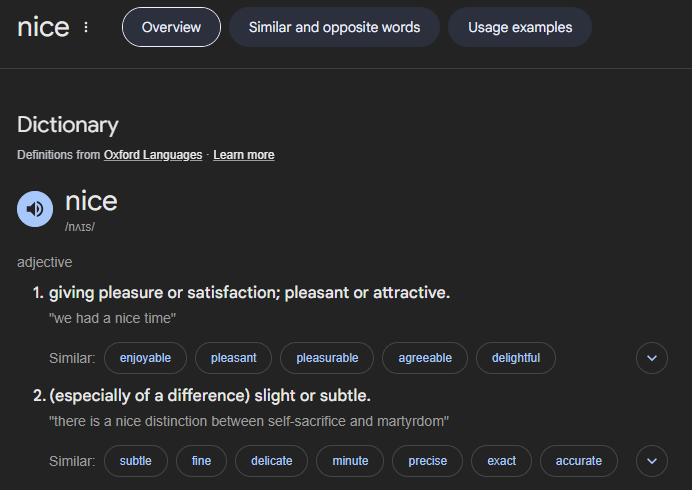
Task: Choose the 'fine' similar word chip
Action: (x=201, y=460)
